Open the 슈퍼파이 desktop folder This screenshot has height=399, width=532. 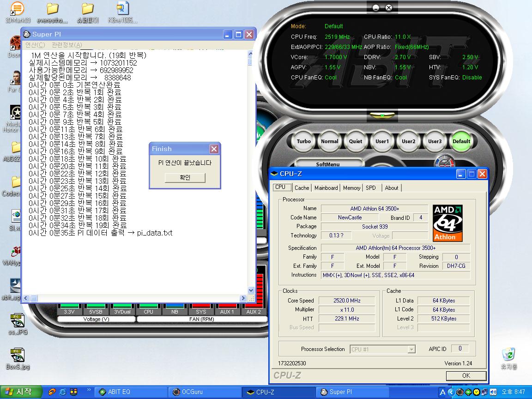click(x=88, y=13)
